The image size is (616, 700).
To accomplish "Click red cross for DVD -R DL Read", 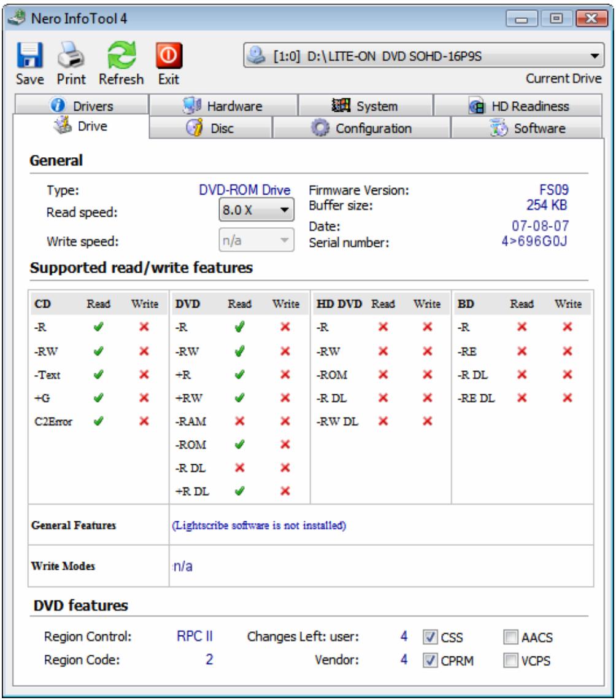I will point(239,467).
